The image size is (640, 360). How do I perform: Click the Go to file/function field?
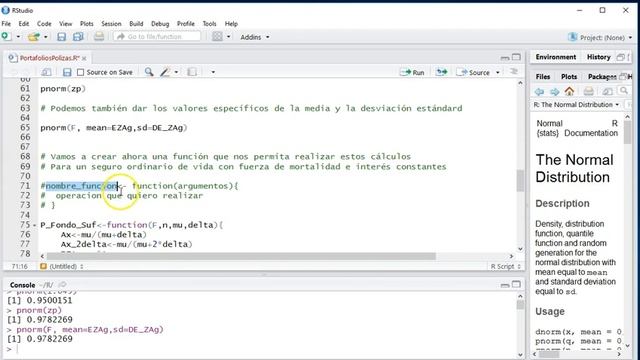(157, 37)
